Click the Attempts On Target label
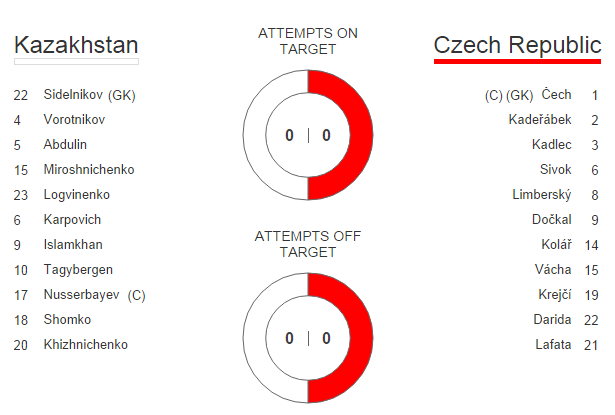 coord(308,41)
